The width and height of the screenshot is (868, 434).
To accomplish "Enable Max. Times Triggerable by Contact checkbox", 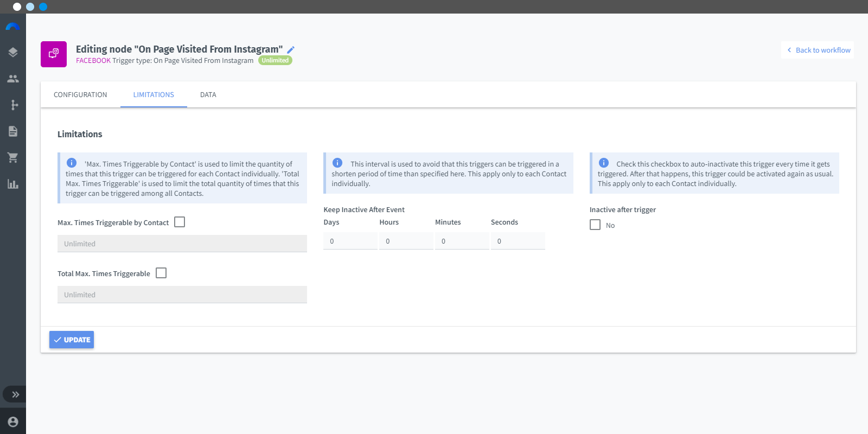I will click(x=180, y=222).
